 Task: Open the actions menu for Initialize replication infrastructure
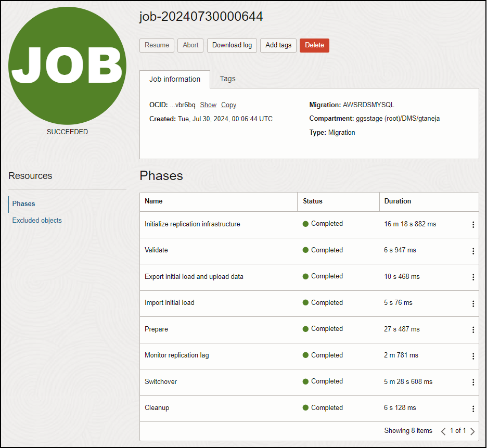[473, 224]
